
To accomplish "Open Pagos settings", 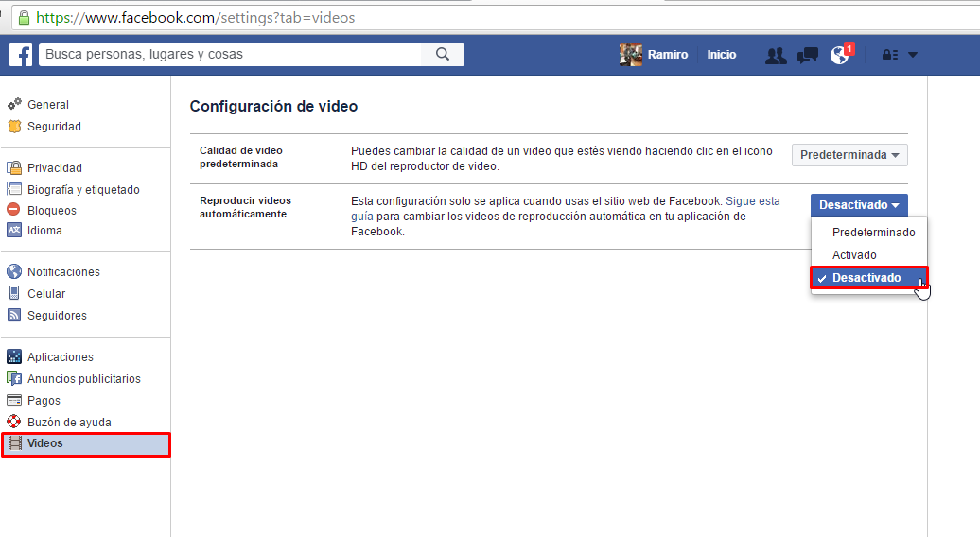I will pos(44,401).
